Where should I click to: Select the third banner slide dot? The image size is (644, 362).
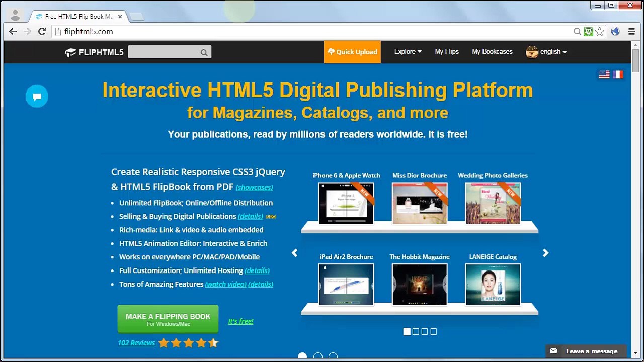coord(333,356)
